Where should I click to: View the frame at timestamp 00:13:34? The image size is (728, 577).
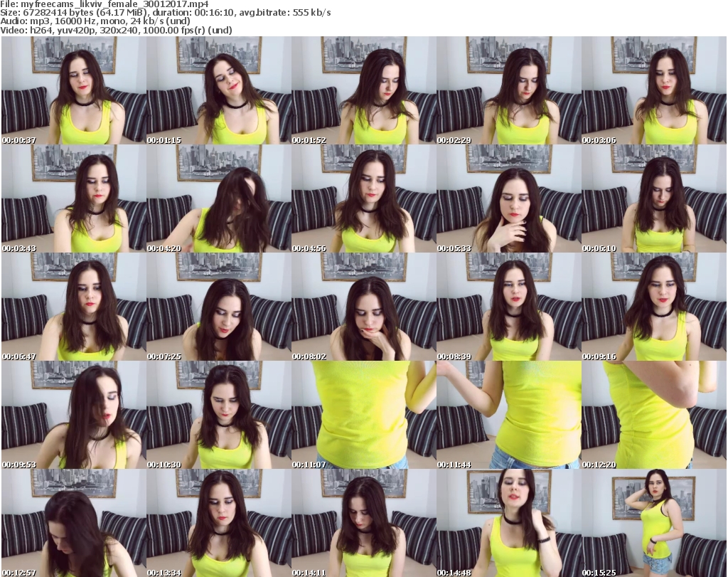[x=219, y=523]
